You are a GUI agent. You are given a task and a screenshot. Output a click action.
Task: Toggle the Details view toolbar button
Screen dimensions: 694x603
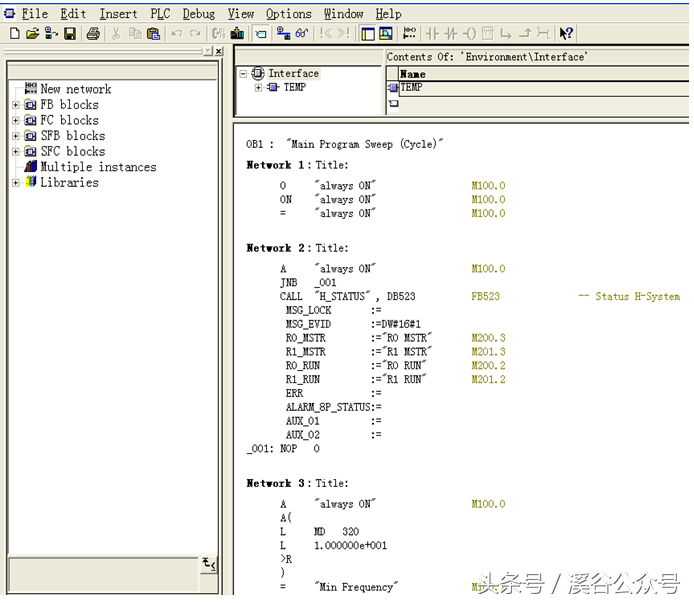[385, 34]
